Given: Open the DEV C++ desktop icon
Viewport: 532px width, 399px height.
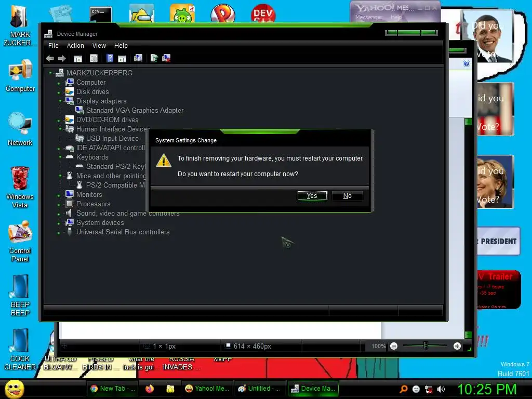Looking at the screenshot, I should click(x=263, y=14).
